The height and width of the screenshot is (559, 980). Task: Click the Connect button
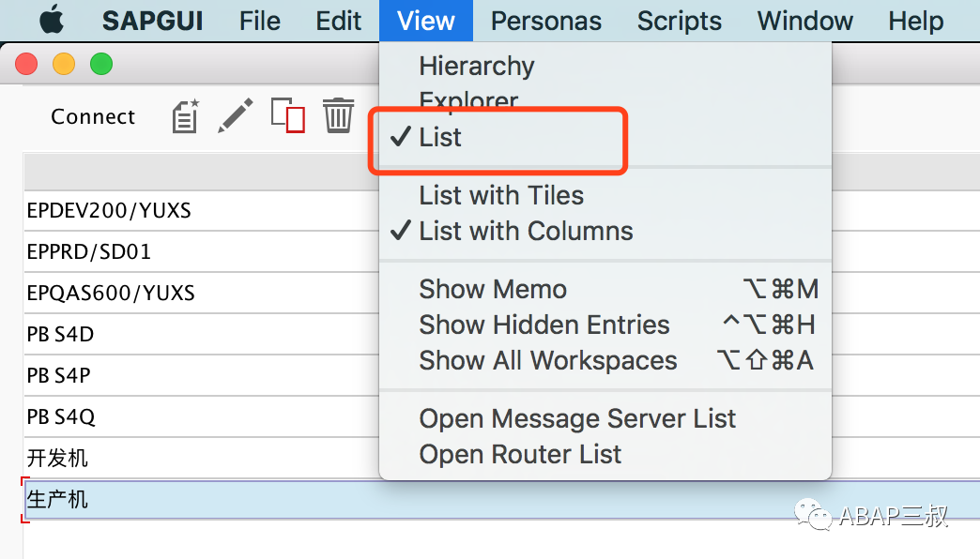point(93,116)
